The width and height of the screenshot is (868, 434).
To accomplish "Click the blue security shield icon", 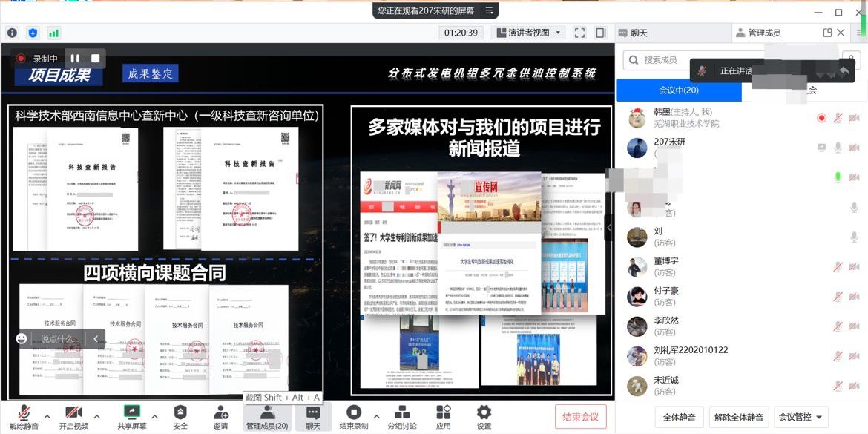I will click(x=33, y=33).
